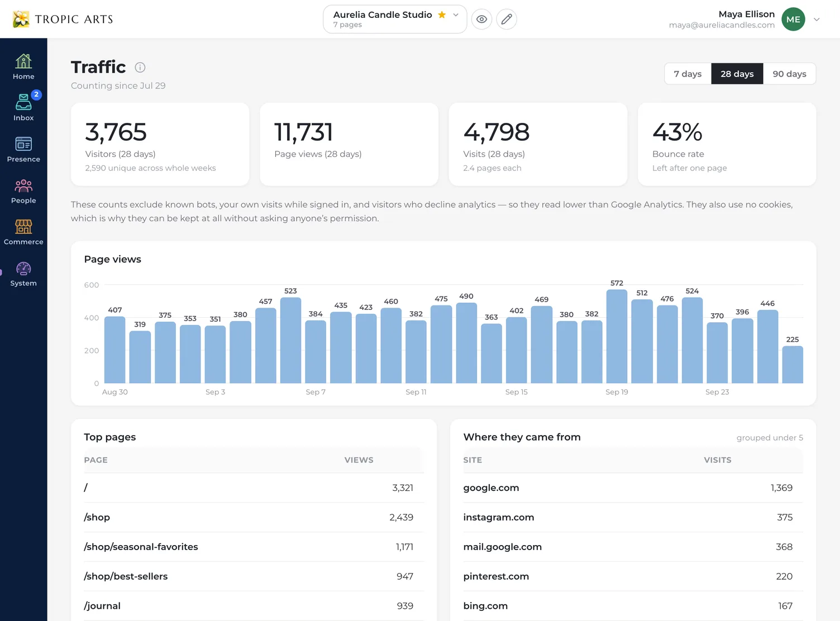
Task: Click the google.com referrer row
Action: point(633,488)
